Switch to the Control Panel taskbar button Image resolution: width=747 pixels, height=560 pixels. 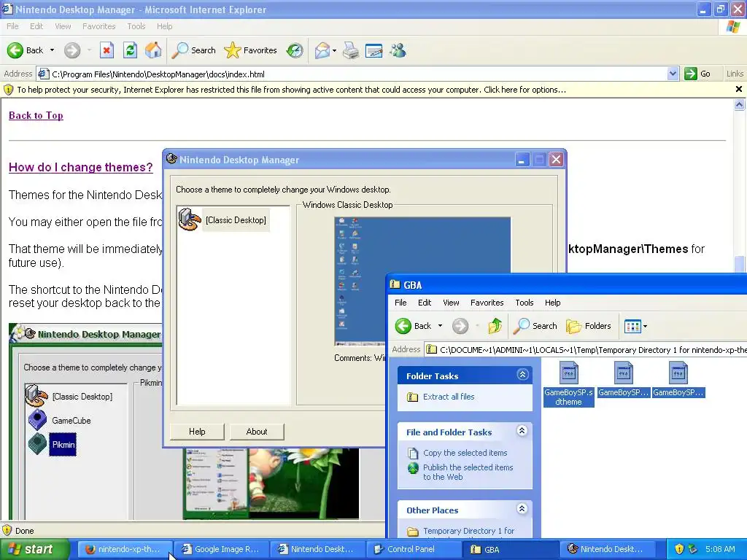pos(413,549)
